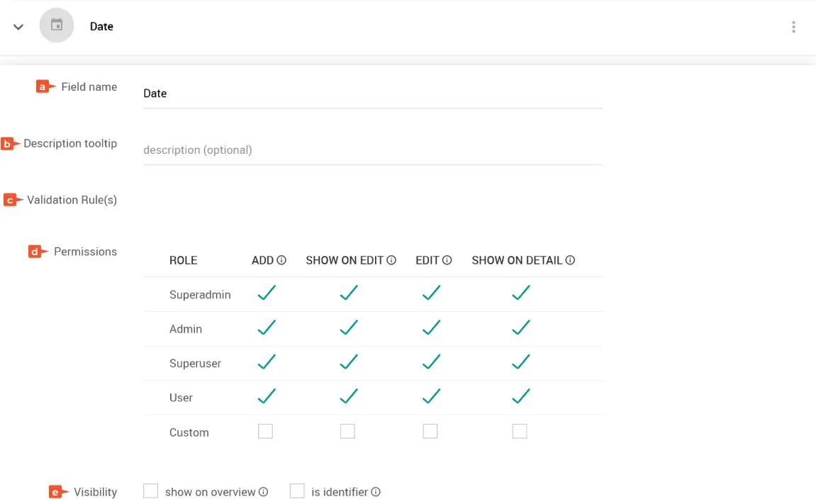
Task: Check the Custom role ADD checkbox
Action: coord(265,431)
